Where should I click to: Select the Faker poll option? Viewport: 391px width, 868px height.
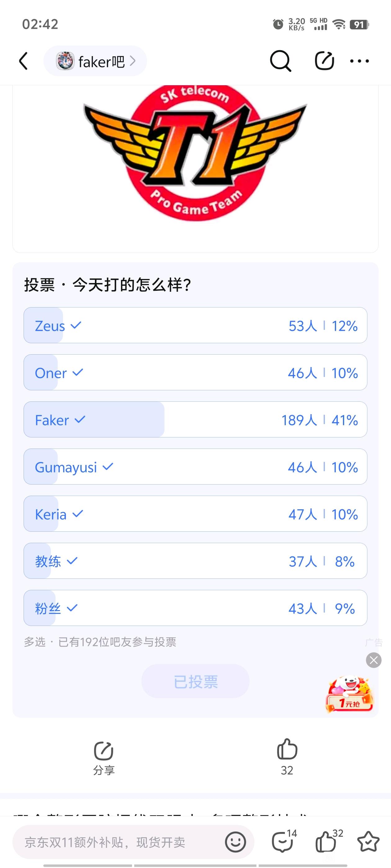pos(195,419)
